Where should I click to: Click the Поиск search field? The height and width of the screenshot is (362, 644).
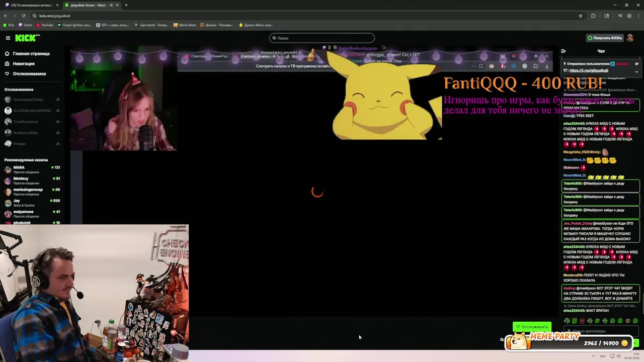pos(322,38)
